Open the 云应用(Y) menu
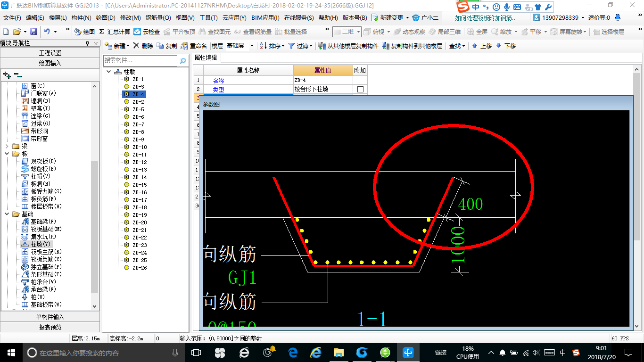 [x=234, y=17]
